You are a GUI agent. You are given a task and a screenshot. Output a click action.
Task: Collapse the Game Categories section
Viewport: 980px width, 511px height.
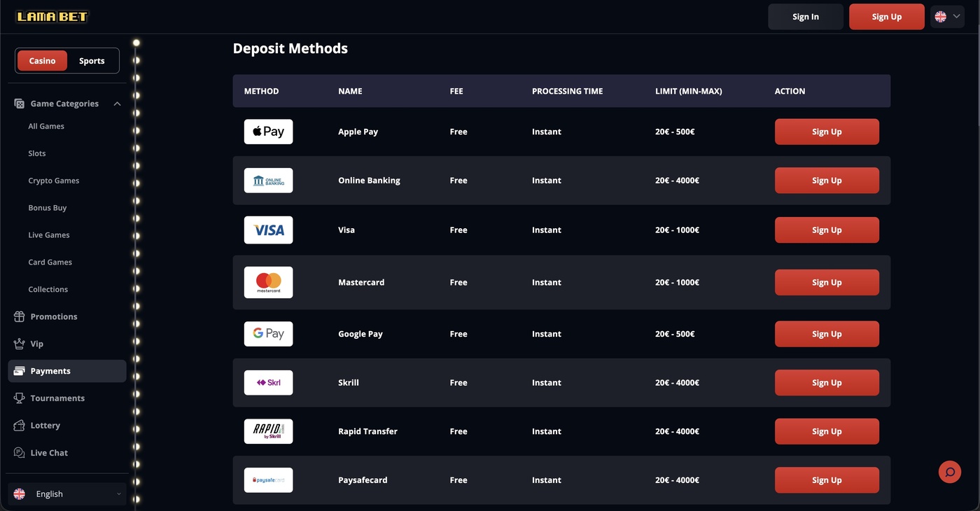coord(117,104)
